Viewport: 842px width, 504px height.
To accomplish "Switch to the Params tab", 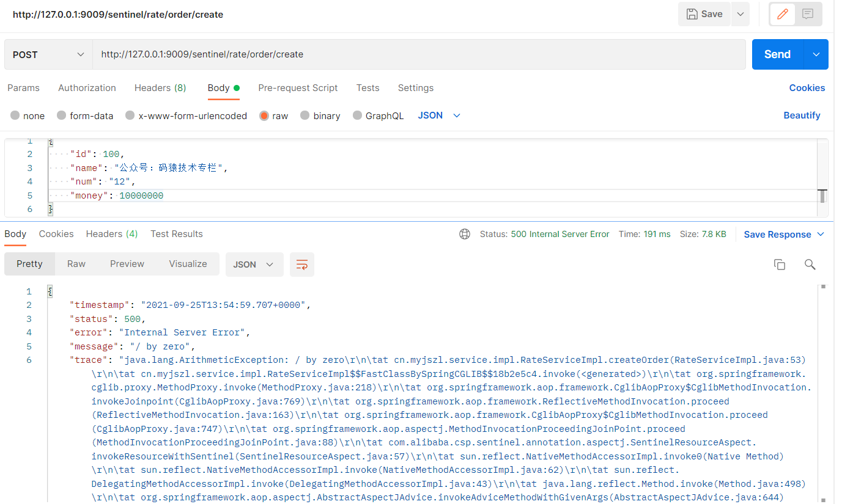I will click(x=23, y=88).
